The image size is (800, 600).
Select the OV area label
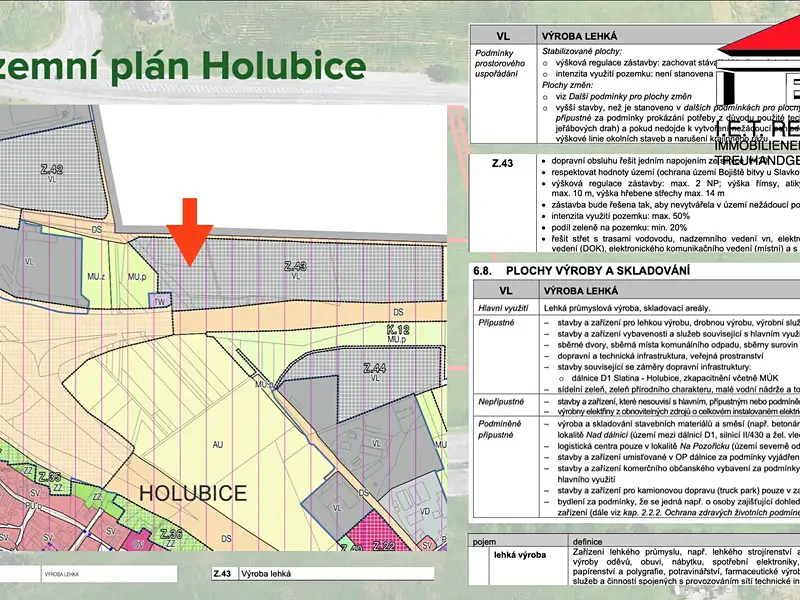point(138,545)
